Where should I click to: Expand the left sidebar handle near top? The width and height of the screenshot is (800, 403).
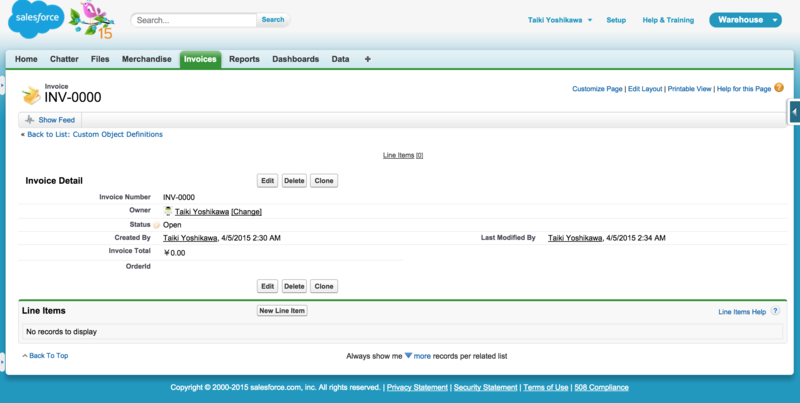tap(2, 85)
